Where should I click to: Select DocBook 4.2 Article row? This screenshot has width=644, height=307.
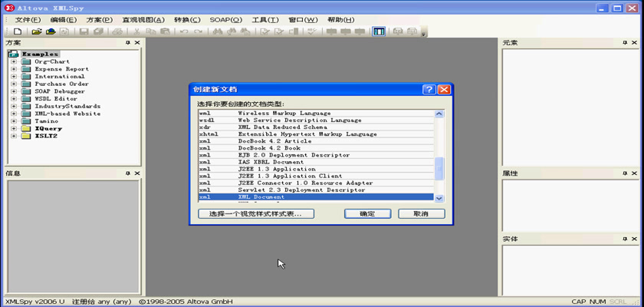(x=316, y=141)
